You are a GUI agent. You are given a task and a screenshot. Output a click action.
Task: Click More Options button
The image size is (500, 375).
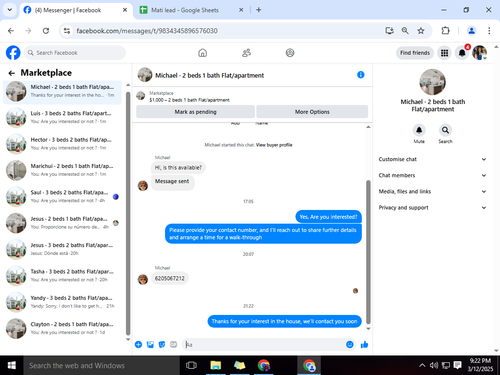(312, 112)
